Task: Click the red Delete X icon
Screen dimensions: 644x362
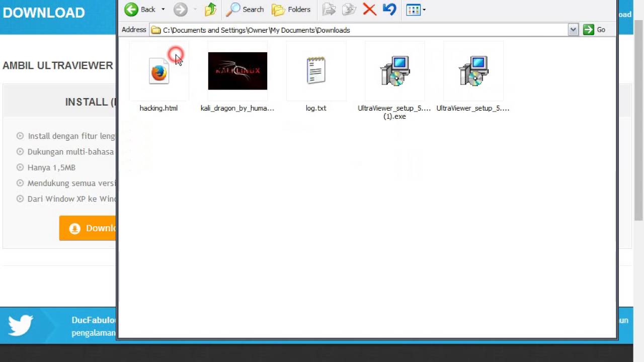Action: (369, 9)
